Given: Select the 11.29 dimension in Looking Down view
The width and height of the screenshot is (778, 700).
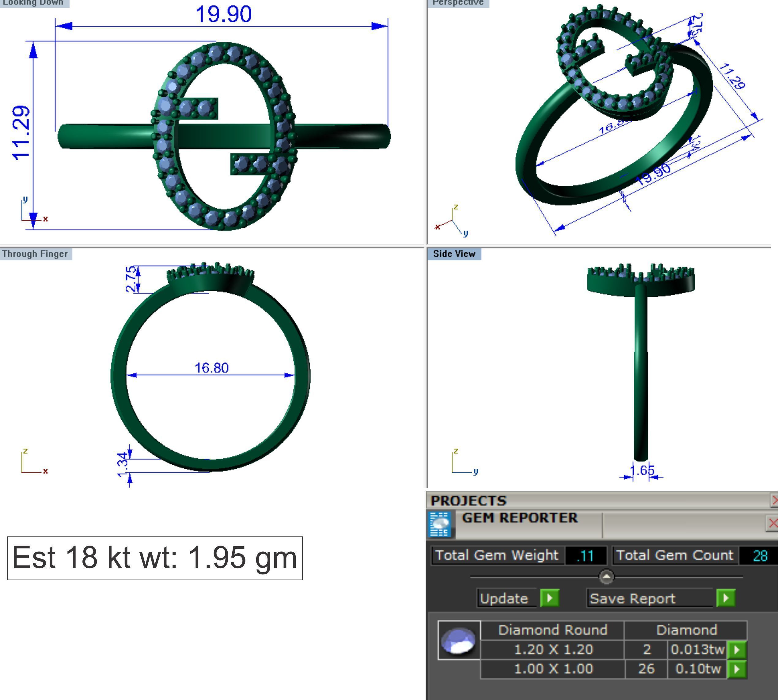Looking at the screenshot, I should [21, 133].
